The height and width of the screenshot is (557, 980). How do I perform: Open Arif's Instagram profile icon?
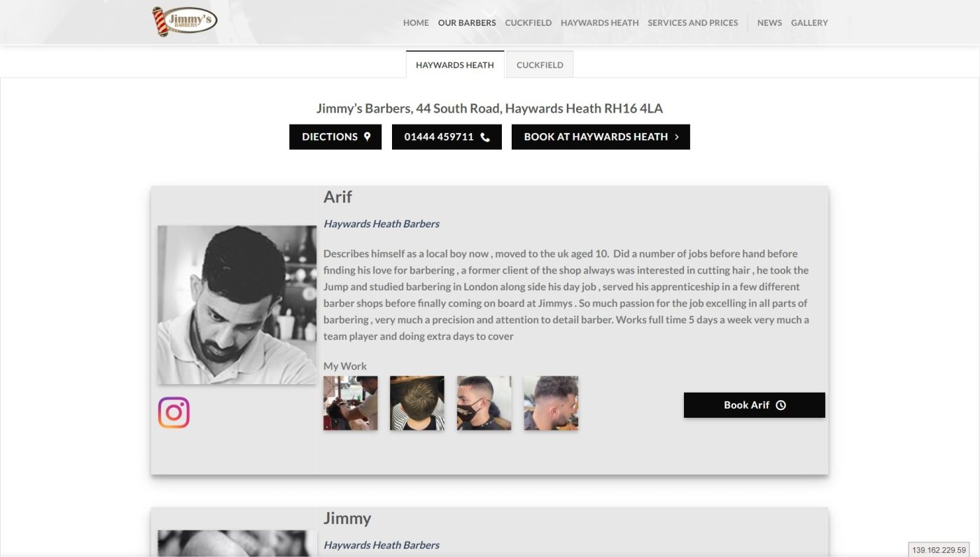(174, 413)
